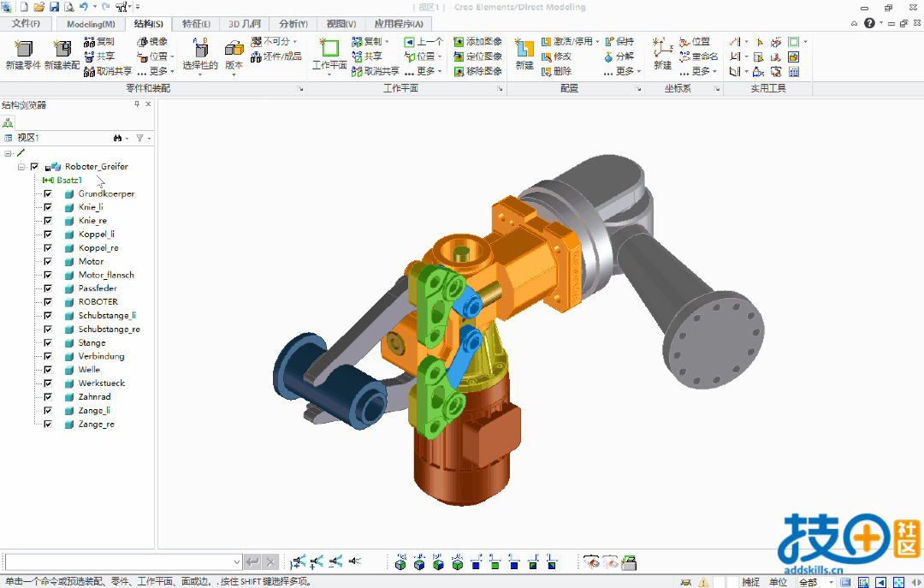Pin the 结构浏览器 panel

pyautogui.click(x=137, y=104)
